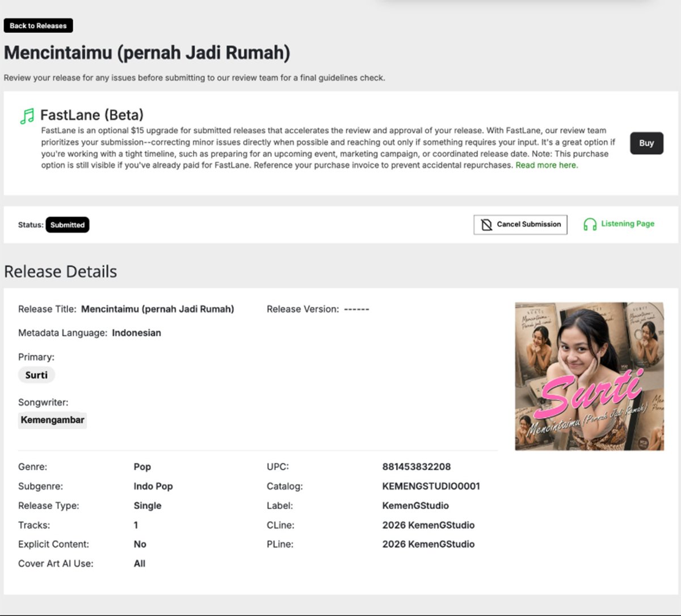Click the Release Details heading
This screenshot has height=616, width=681.
pos(60,272)
